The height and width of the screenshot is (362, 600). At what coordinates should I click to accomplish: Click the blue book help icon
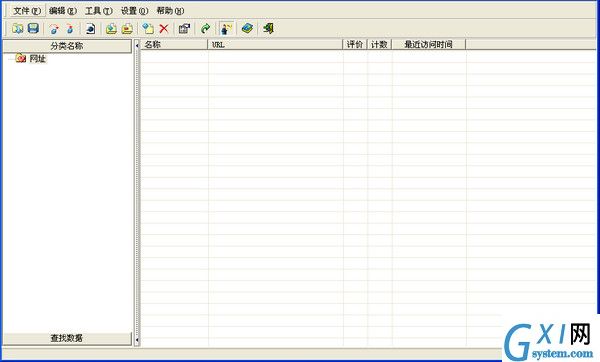[x=247, y=28]
